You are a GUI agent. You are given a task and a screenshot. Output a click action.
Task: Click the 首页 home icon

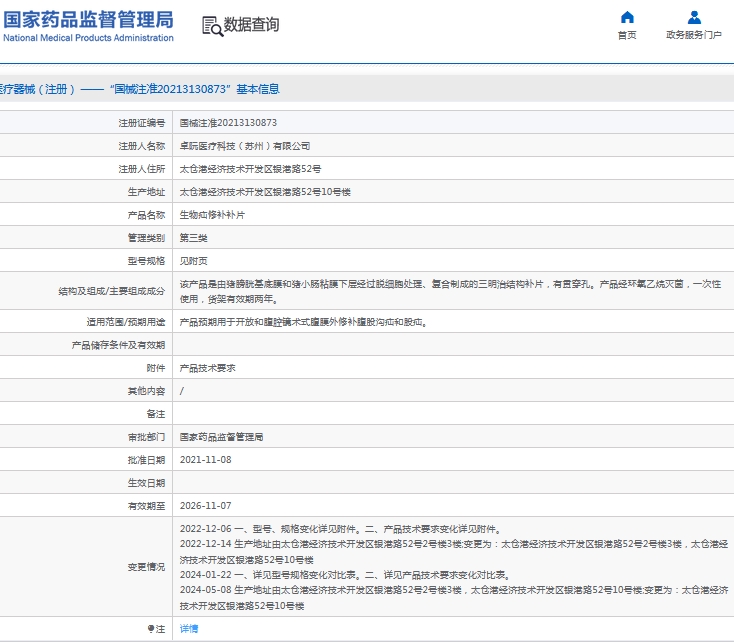[x=627, y=17]
